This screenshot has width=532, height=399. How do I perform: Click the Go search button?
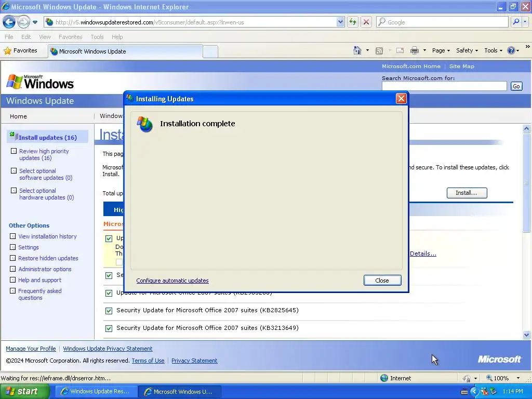click(x=516, y=86)
